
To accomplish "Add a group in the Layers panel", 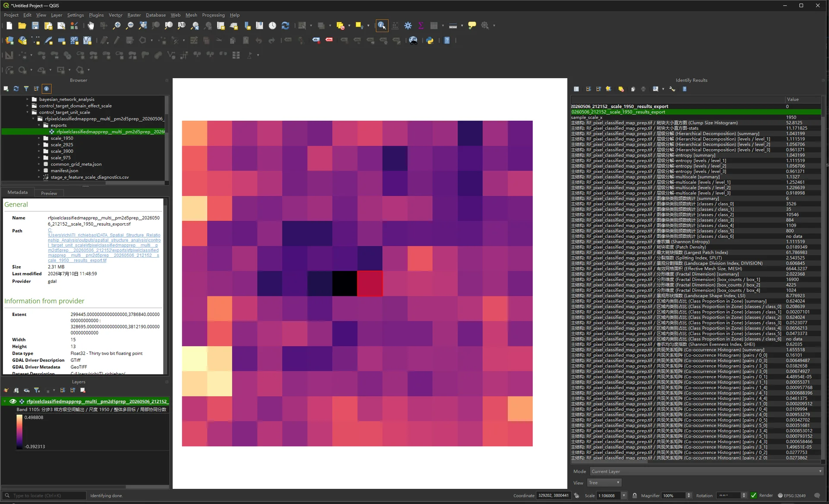I will point(16,391).
